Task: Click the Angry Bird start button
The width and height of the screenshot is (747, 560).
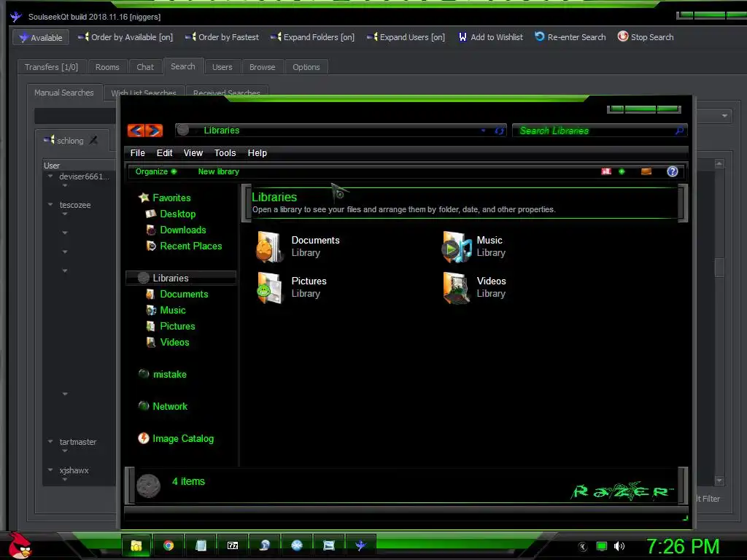Action: 20,545
